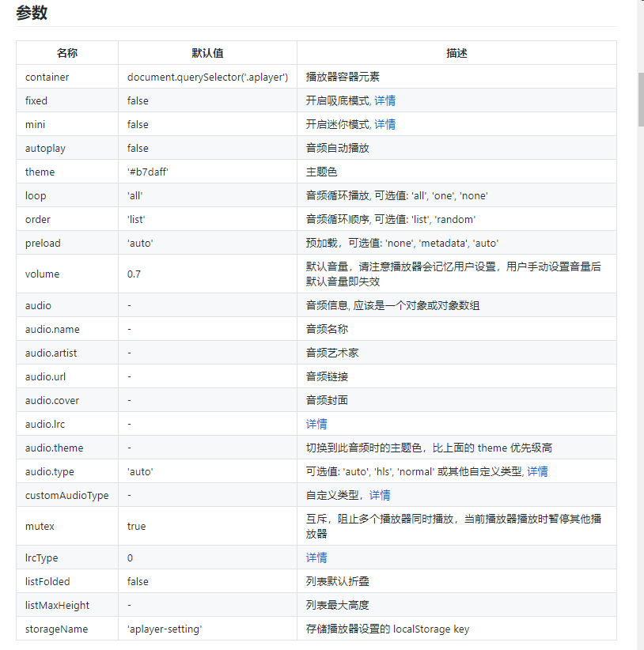644x650 pixels.
Task: Click the 0.7 default value cell
Action: coord(207,274)
